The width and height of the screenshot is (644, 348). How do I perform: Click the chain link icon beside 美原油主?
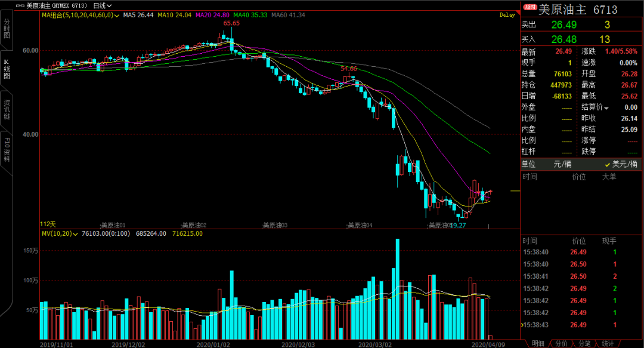tap(20, 6)
